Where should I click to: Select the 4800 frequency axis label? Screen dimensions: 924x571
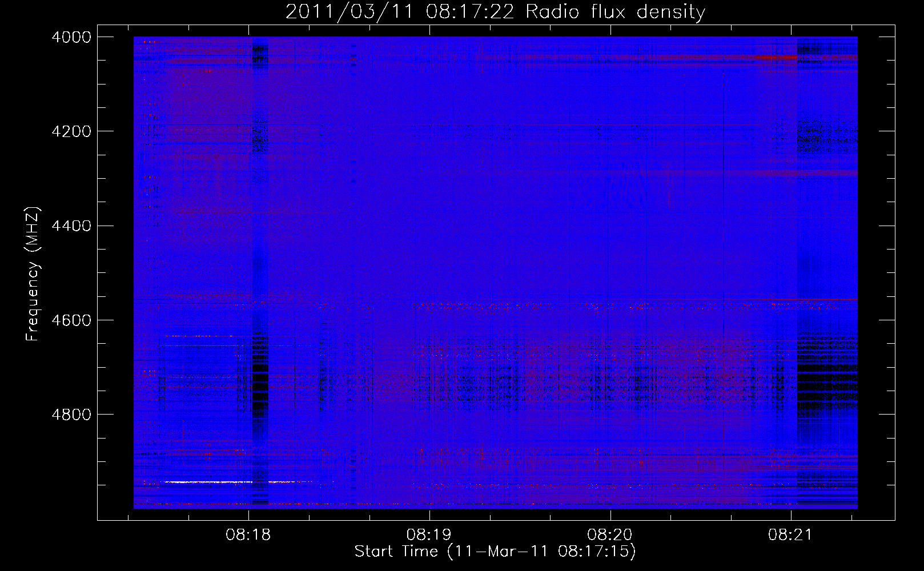coord(71,415)
